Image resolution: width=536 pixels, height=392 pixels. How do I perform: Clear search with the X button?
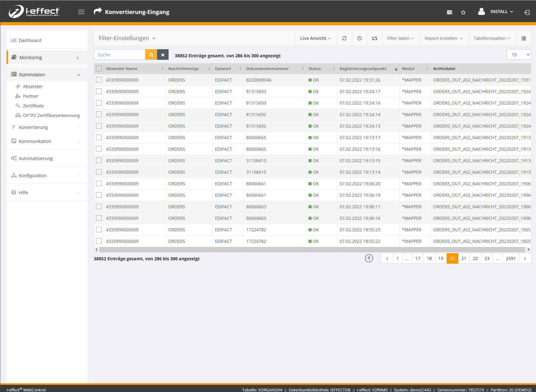coord(163,55)
